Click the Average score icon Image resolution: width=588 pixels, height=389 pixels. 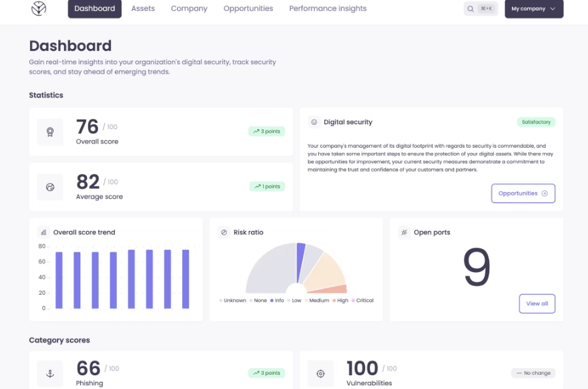click(50, 187)
